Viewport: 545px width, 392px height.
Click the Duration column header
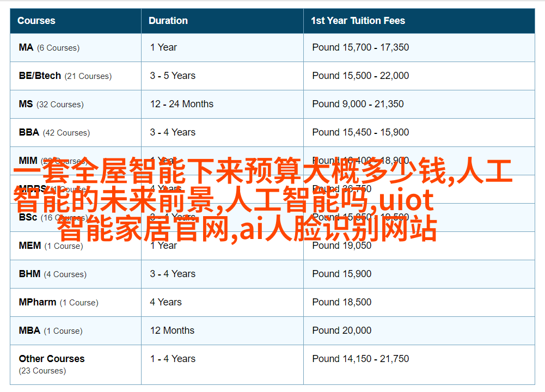click(x=168, y=21)
